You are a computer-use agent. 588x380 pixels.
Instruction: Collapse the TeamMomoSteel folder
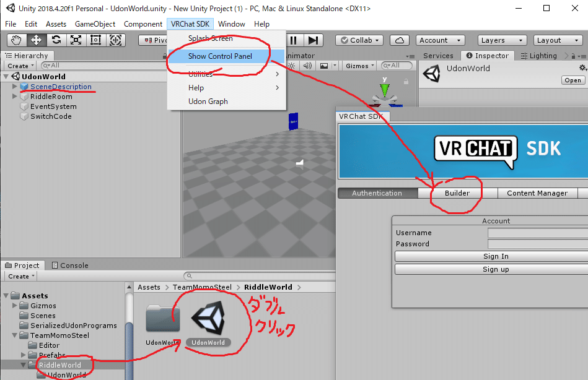[x=15, y=335]
